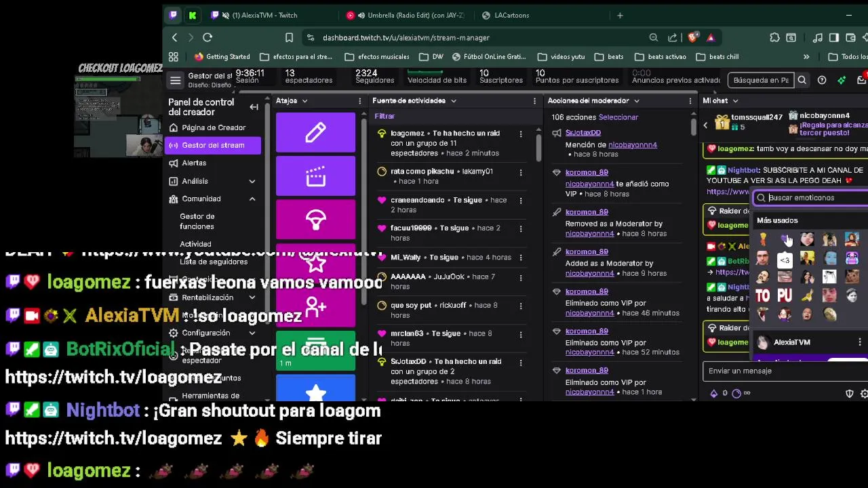The height and width of the screenshot is (488, 868).
Task: Open the Atajos panel dropdown
Action: [304, 101]
